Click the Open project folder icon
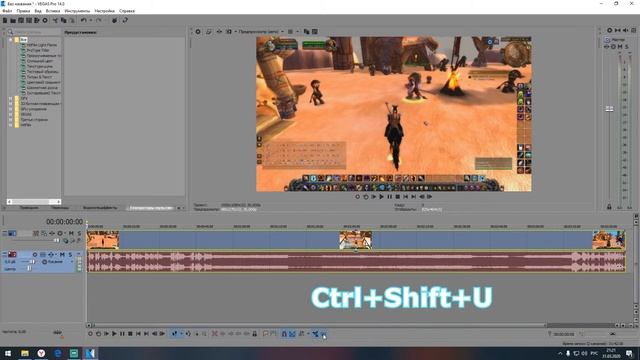The image size is (640, 360). pyautogui.click(x=13, y=20)
